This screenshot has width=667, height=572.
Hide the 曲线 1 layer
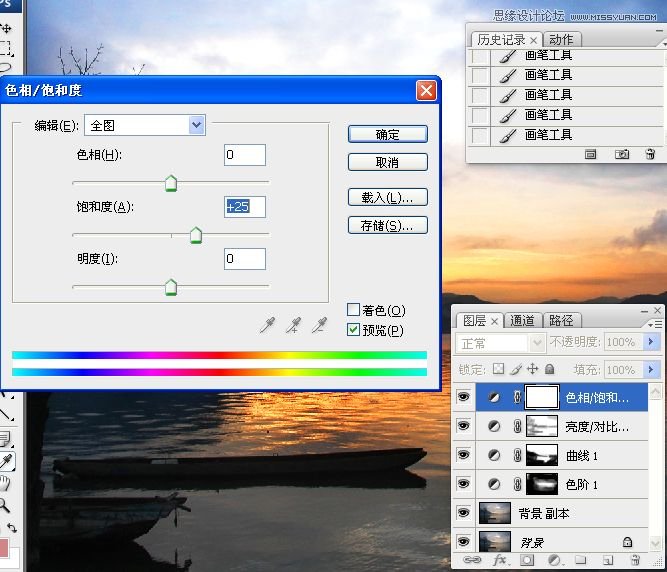pos(463,455)
